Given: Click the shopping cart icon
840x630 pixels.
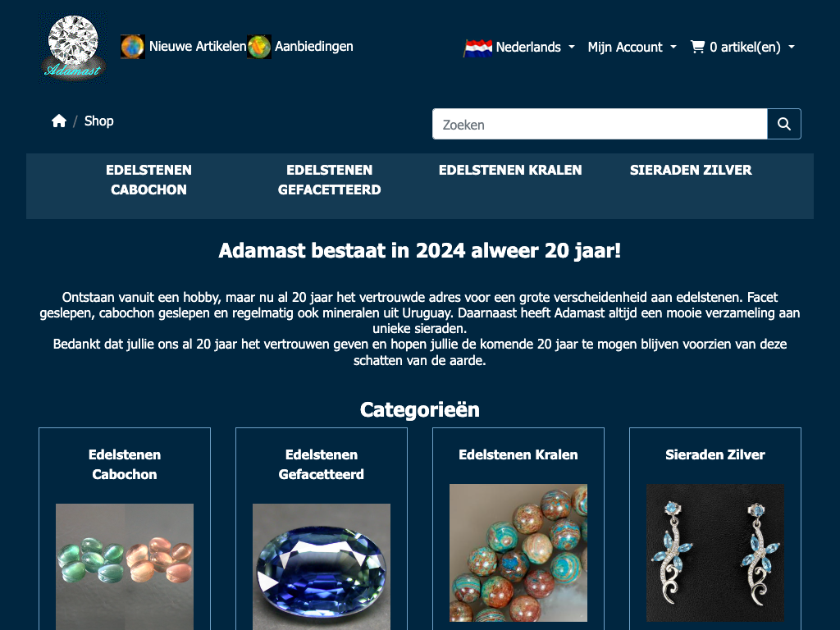Looking at the screenshot, I should click(697, 47).
